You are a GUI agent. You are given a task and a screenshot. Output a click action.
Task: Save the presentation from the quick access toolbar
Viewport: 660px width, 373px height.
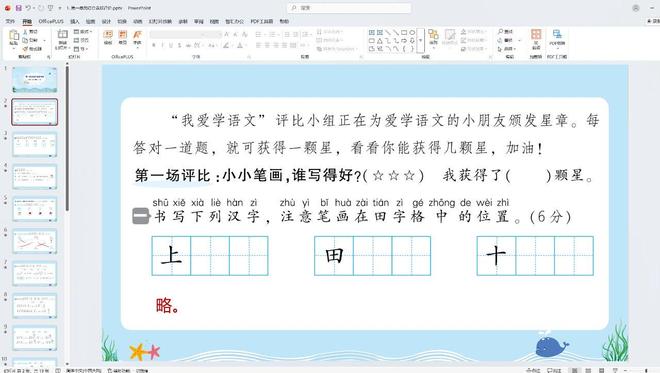pos(18,8)
